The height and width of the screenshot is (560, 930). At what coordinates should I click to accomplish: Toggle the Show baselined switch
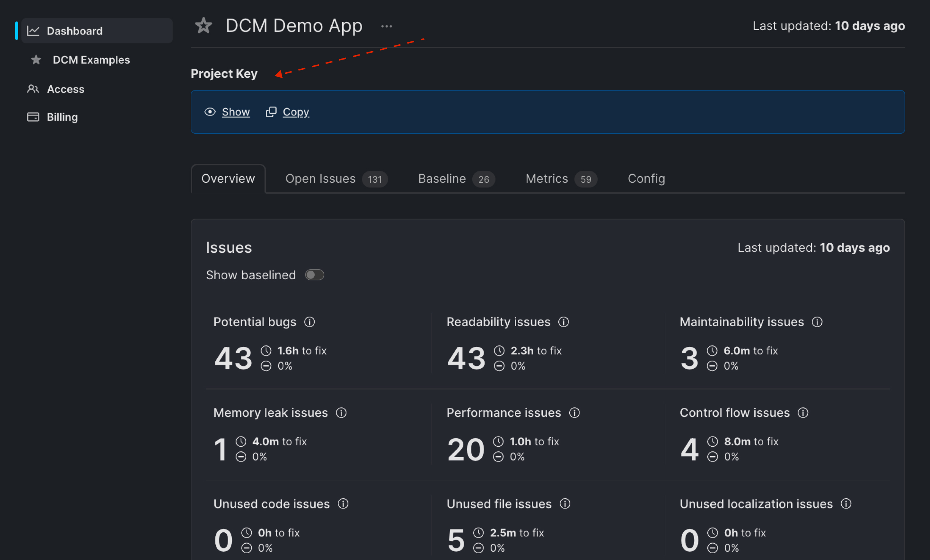tap(314, 275)
